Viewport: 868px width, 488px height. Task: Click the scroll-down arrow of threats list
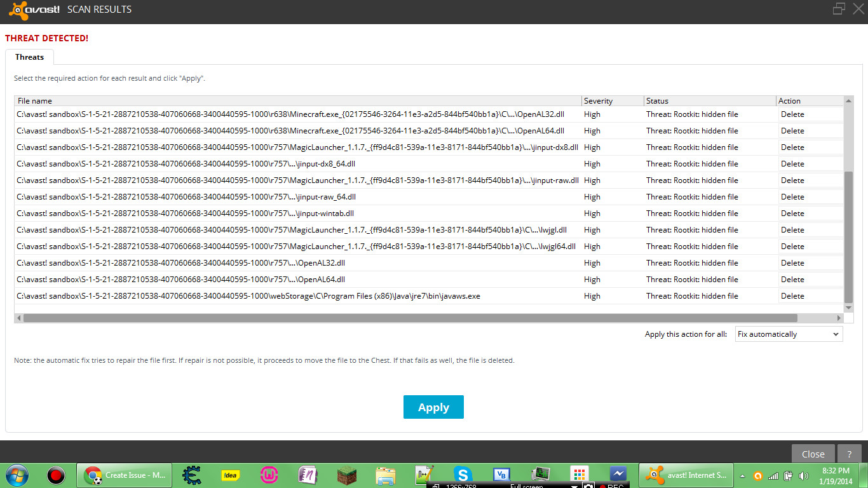[848, 308]
